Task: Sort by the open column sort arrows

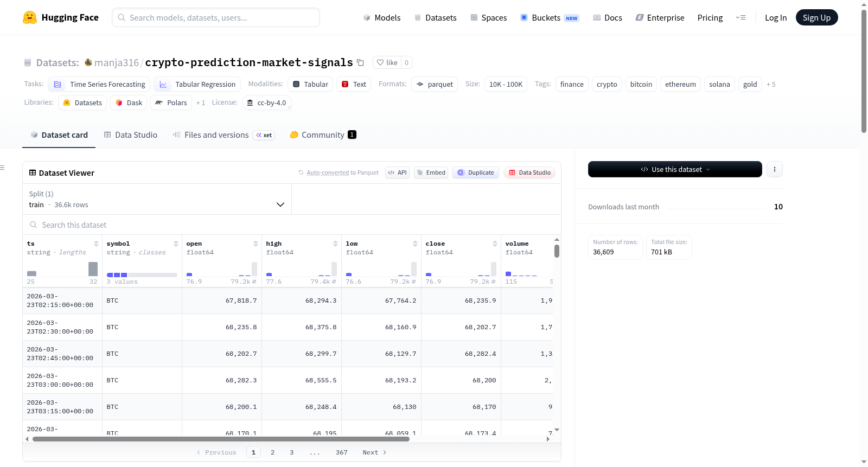Action: click(x=256, y=244)
